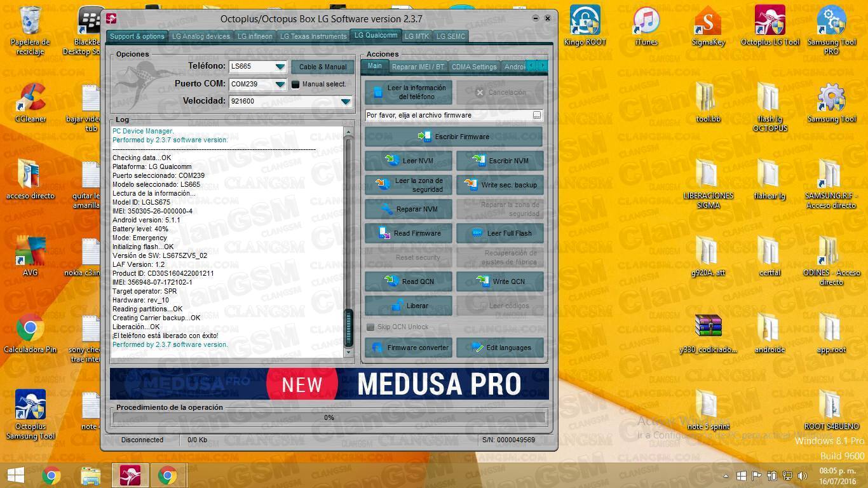Open the Windows Start button
The width and height of the screenshot is (868, 488).
click(x=15, y=475)
